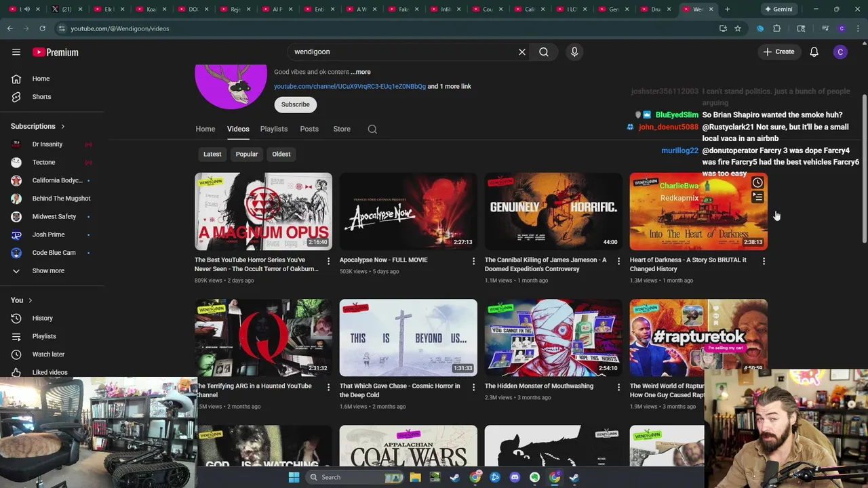868x488 pixels.
Task: Switch to the channel Posts tab
Action: 309,129
